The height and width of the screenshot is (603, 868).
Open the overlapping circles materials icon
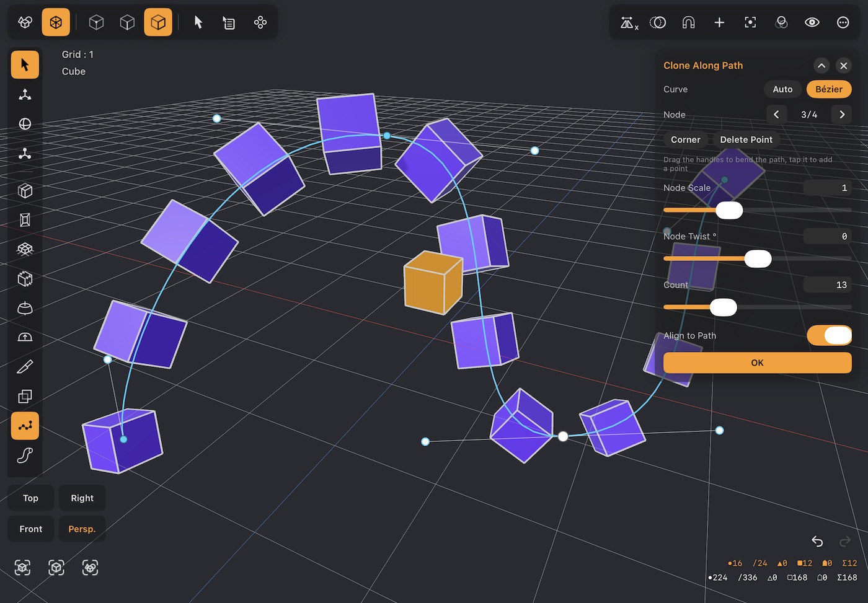[x=781, y=22]
